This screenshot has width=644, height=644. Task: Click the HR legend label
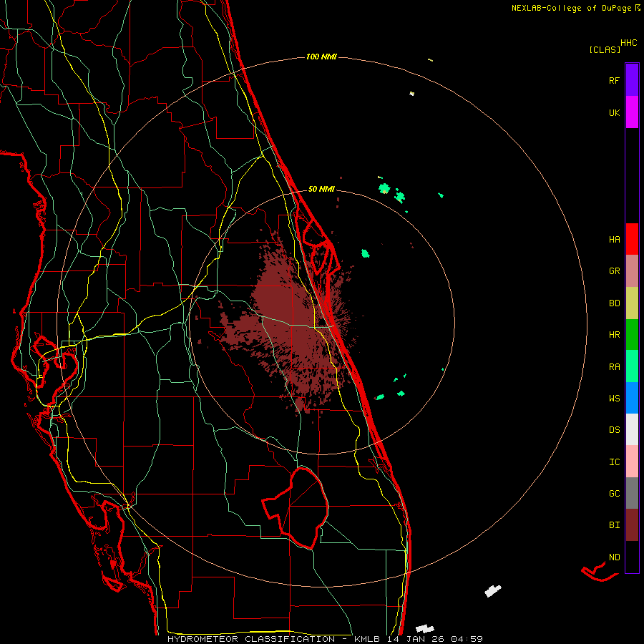click(x=614, y=335)
